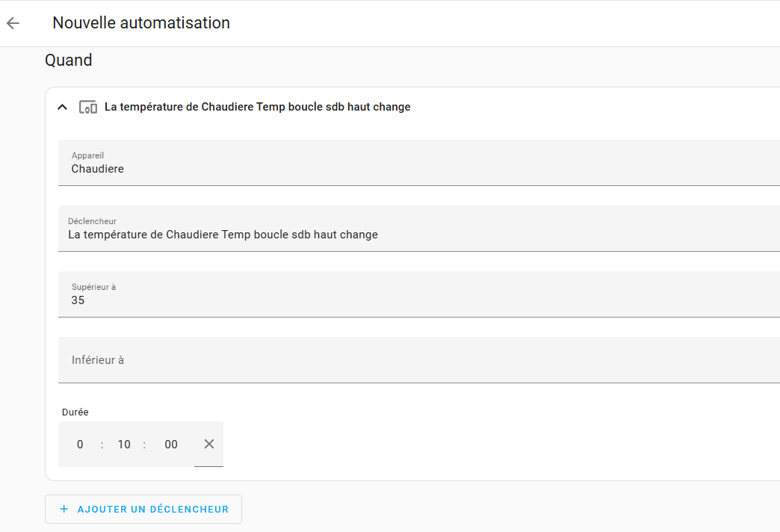Go back with the arrow icon
780x532 pixels.
coord(13,23)
